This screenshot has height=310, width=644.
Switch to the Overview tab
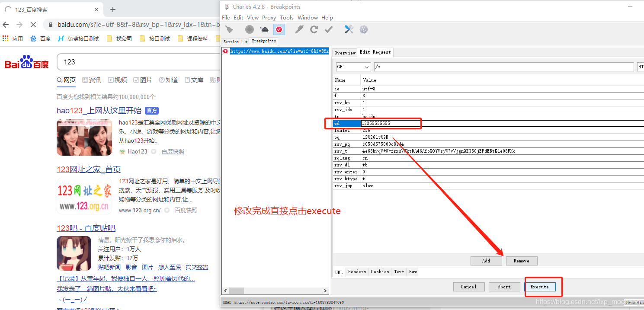coord(345,53)
